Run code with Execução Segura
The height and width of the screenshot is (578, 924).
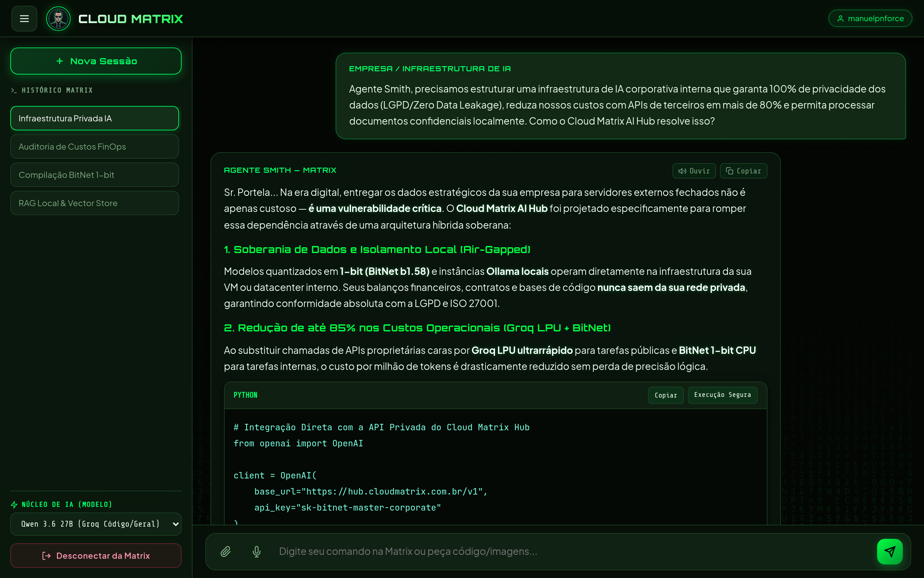[723, 395]
